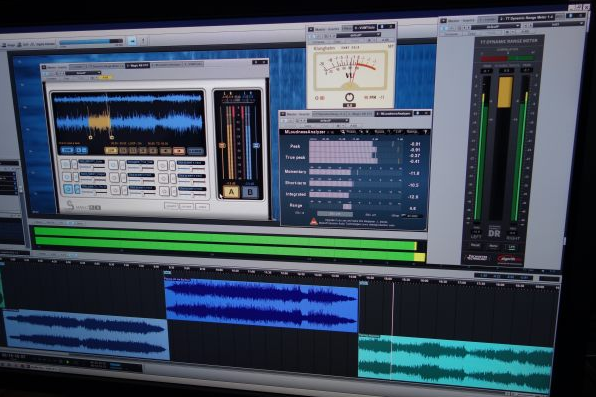596x397 pixels.
Task: Adjust the orange A level fader handle
Action: tap(222, 145)
